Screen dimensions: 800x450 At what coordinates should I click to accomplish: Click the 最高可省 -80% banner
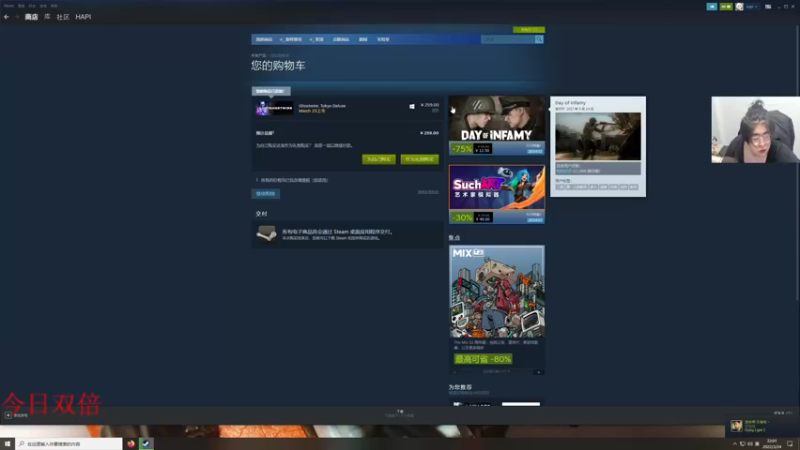coord(483,359)
